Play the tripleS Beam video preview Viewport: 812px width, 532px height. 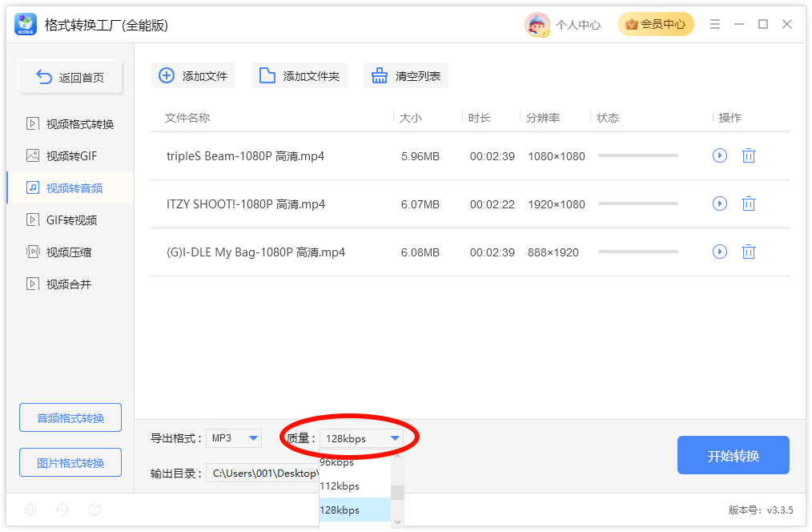pos(719,155)
